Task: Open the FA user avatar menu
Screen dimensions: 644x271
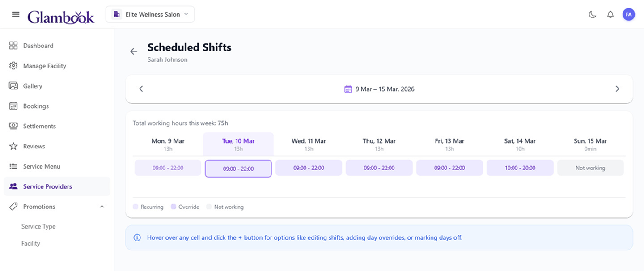Action: tap(628, 14)
